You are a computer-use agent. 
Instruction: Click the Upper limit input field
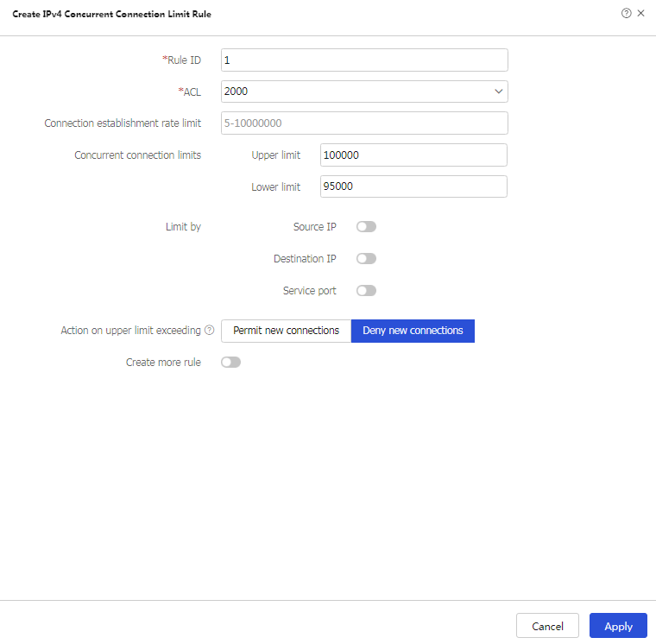[x=413, y=155]
